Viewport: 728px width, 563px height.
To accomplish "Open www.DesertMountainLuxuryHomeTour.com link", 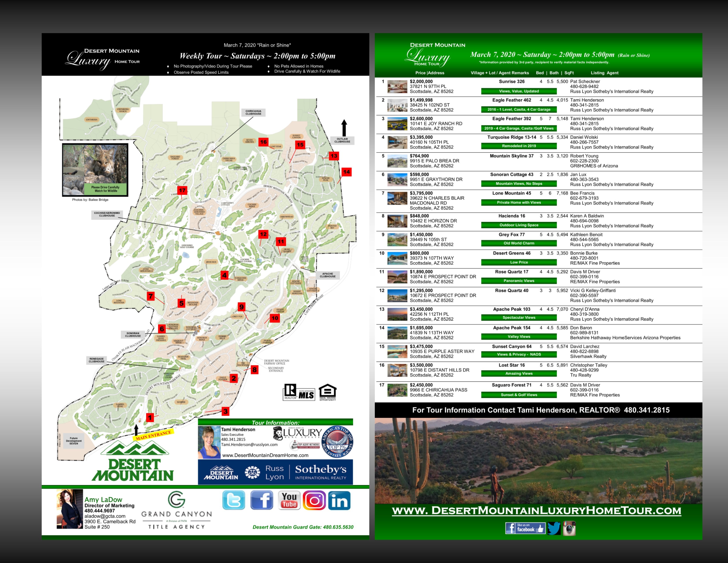I will pos(537,511).
